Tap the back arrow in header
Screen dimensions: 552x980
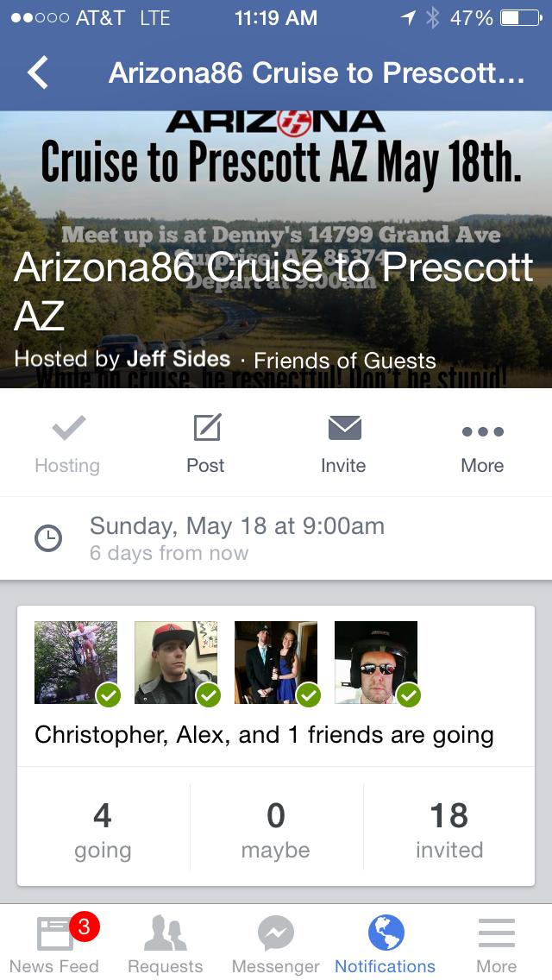pyautogui.click(x=38, y=73)
